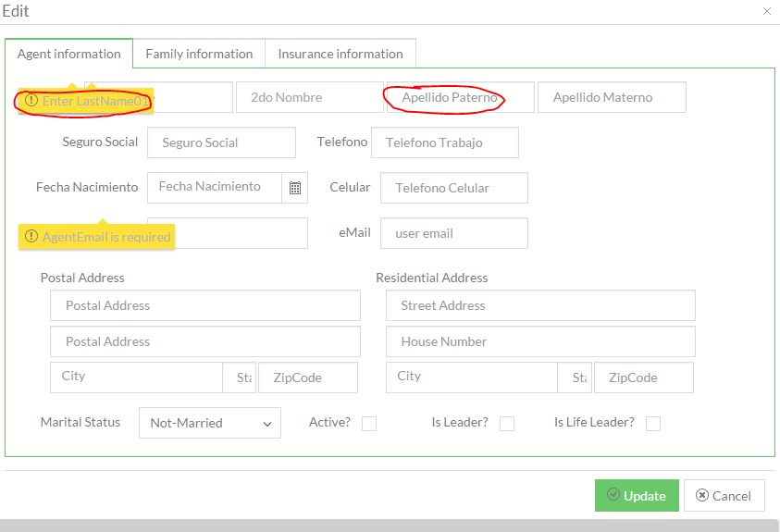Click the Enter LastName warning icon
The height and width of the screenshot is (532, 780).
click(x=31, y=100)
